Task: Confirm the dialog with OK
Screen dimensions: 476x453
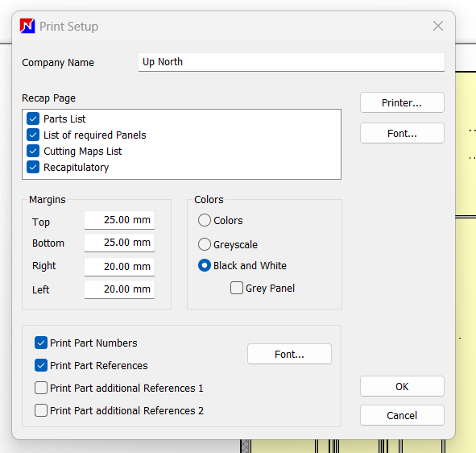Action: pyautogui.click(x=402, y=386)
